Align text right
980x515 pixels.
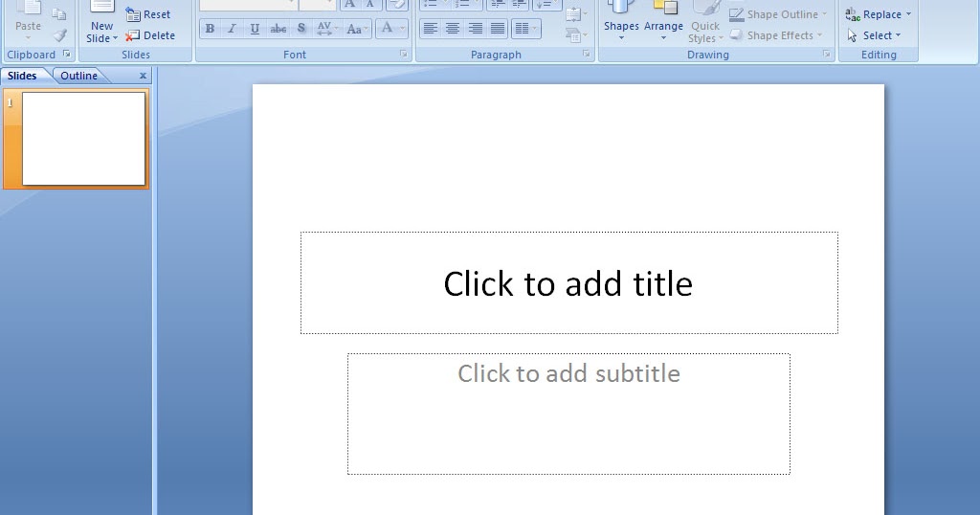[x=475, y=29]
